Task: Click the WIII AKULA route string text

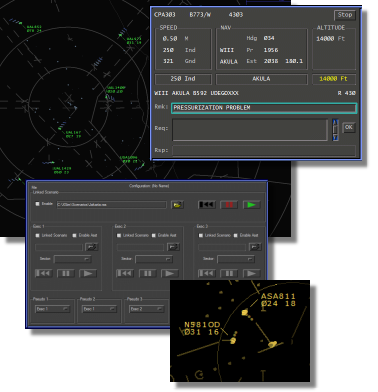Action: point(196,93)
